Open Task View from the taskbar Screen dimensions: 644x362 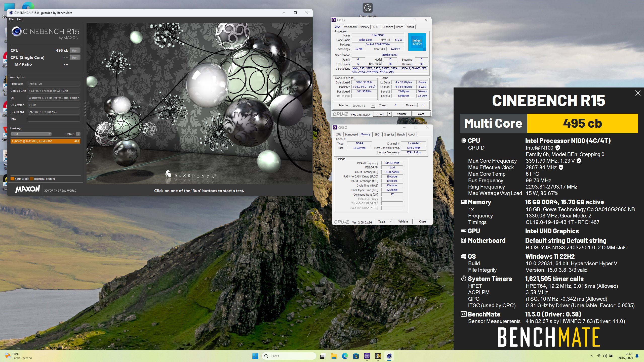pos(322,356)
